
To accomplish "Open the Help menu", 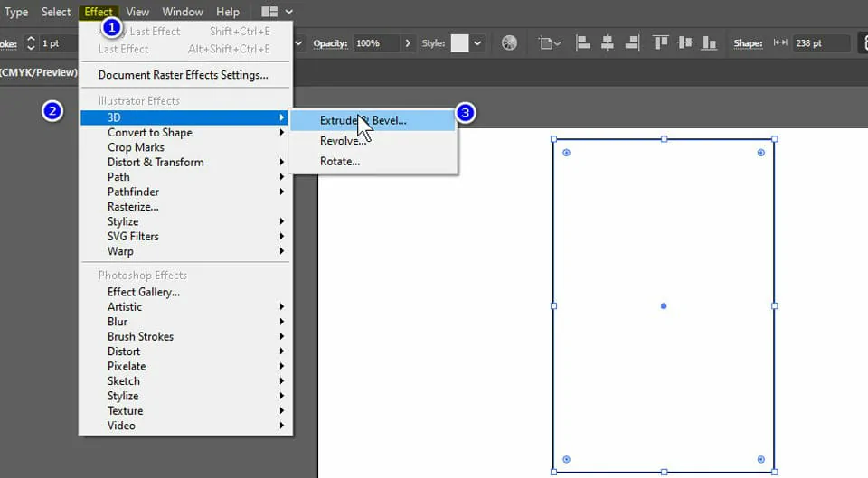I will tap(228, 12).
